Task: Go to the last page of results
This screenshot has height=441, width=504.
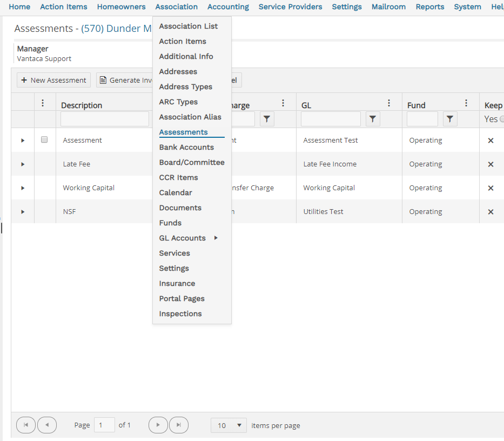Action: [179, 425]
